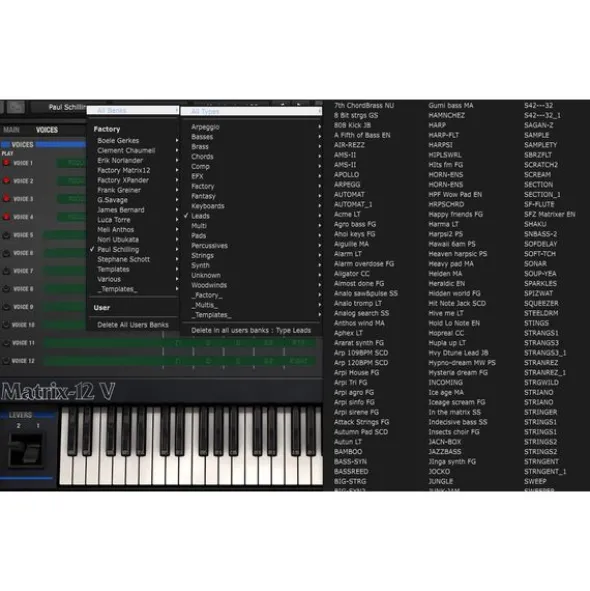Toggle Voice 3 play button
590x591 pixels.
point(6,199)
